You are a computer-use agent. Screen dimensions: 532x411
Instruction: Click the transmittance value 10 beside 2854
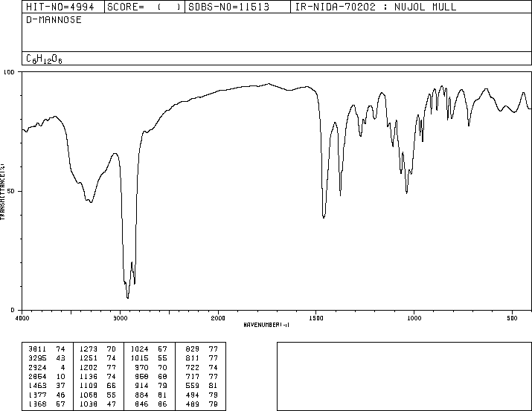[x=61, y=376]
